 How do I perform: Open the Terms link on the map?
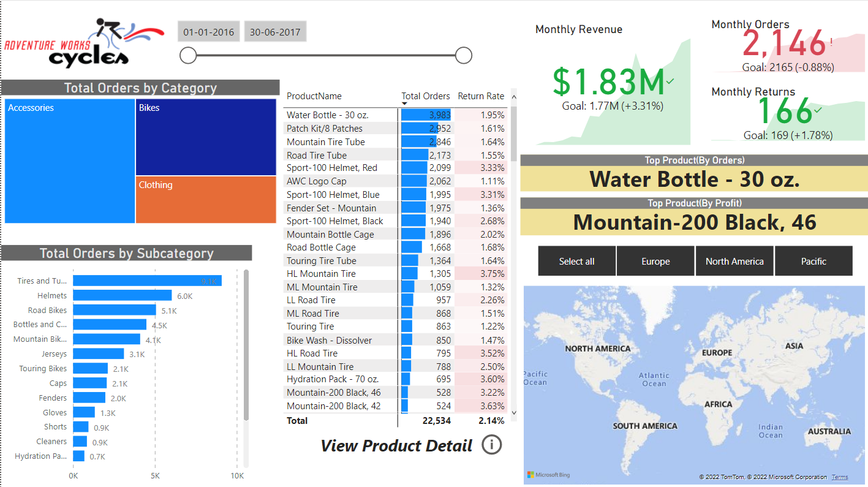pyautogui.click(x=839, y=477)
